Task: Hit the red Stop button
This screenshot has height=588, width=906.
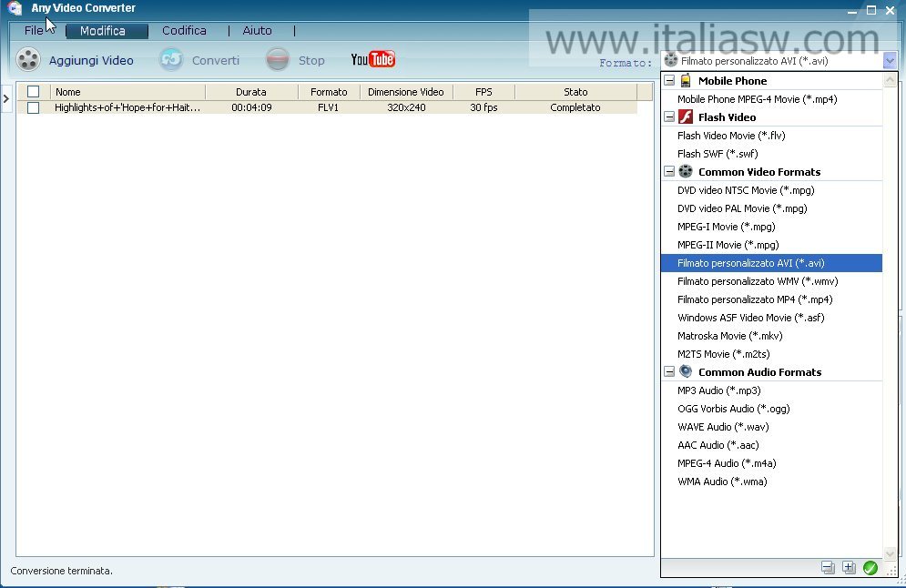Action: point(295,59)
